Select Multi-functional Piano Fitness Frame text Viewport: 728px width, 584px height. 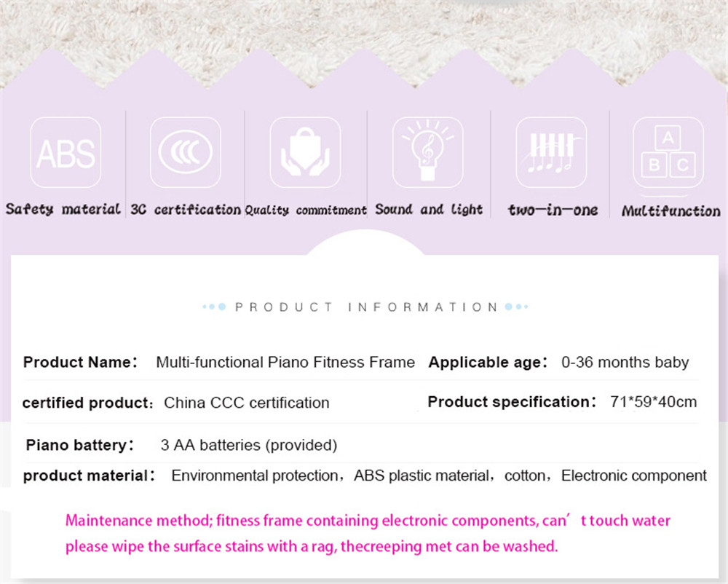point(285,362)
